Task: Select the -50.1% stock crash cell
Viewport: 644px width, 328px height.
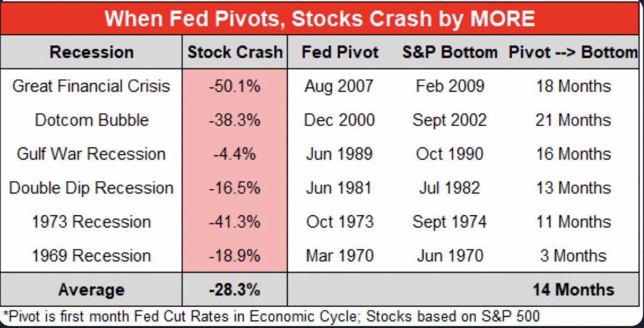Action: (x=235, y=86)
